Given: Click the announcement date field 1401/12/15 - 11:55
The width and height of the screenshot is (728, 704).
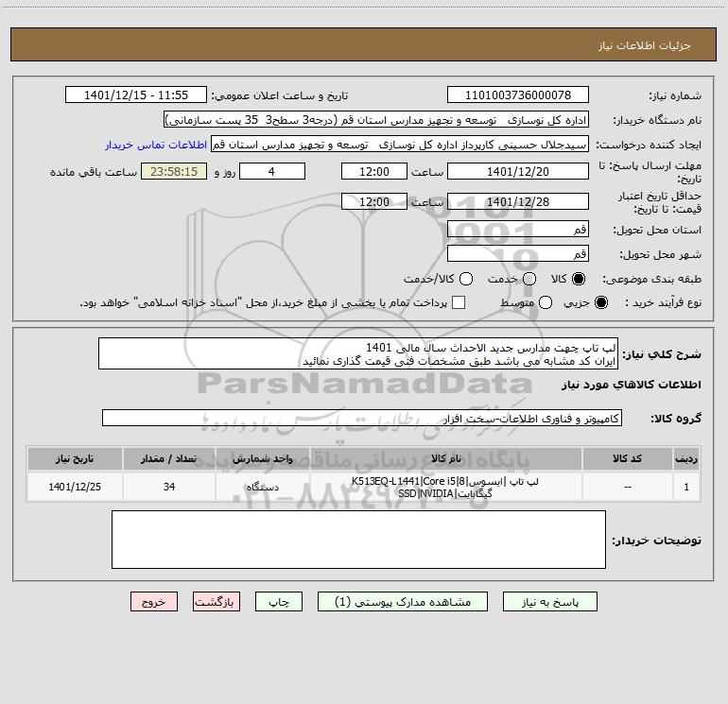Looking at the screenshot, I should (x=136, y=94).
